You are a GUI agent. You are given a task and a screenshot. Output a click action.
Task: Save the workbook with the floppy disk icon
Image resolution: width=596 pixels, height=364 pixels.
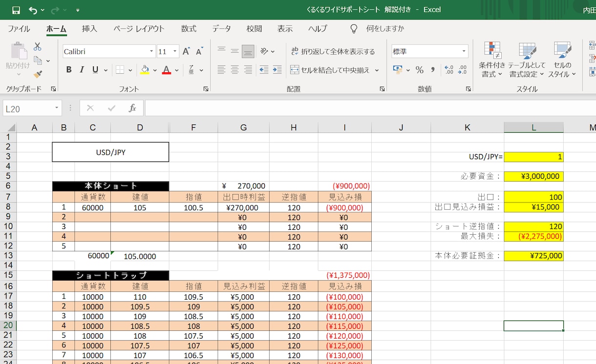click(16, 10)
